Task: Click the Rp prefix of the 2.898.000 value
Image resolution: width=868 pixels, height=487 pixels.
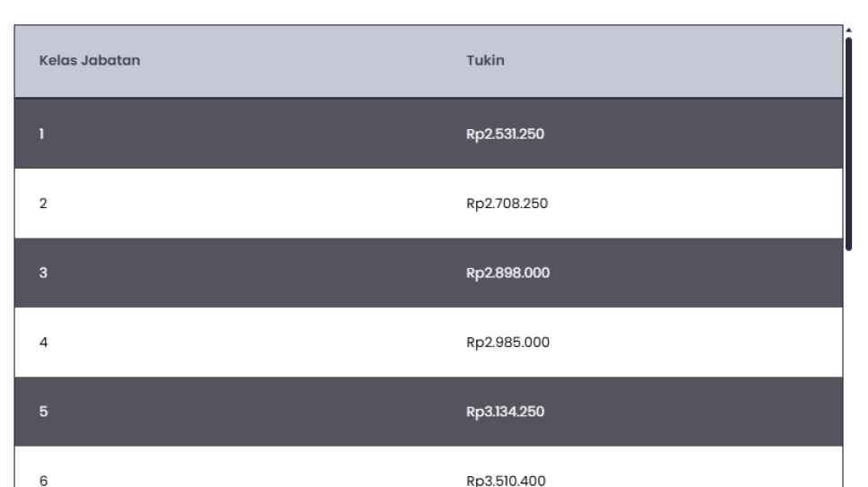Action: pyautogui.click(x=474, y=274)
